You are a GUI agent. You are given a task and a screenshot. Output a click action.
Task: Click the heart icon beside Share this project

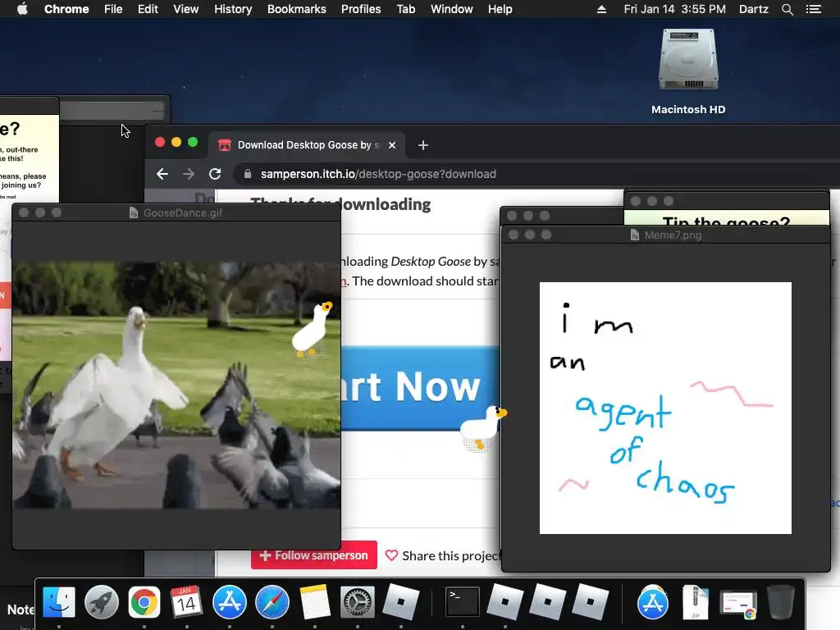pos(391,555)
